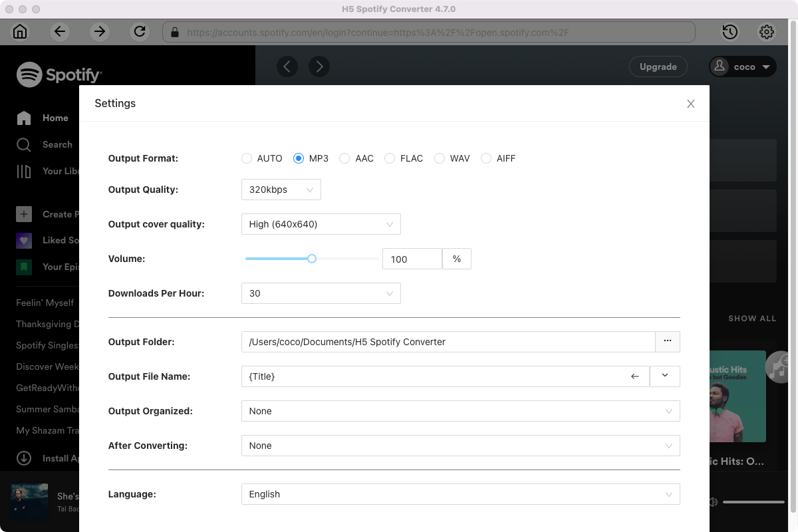Open the Output Quality 320kbps dropdown
Screen dimensions: 798x532
(281, 190)
